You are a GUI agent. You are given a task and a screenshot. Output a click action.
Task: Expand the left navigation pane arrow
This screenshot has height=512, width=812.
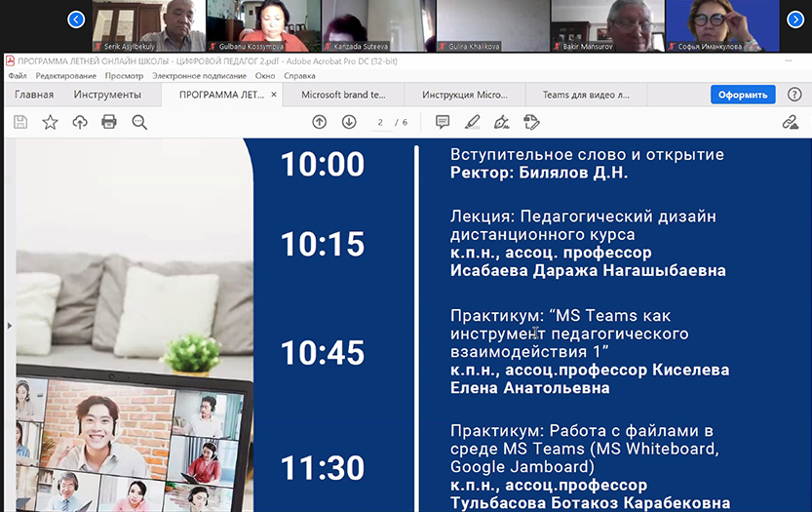coord(10,325)
